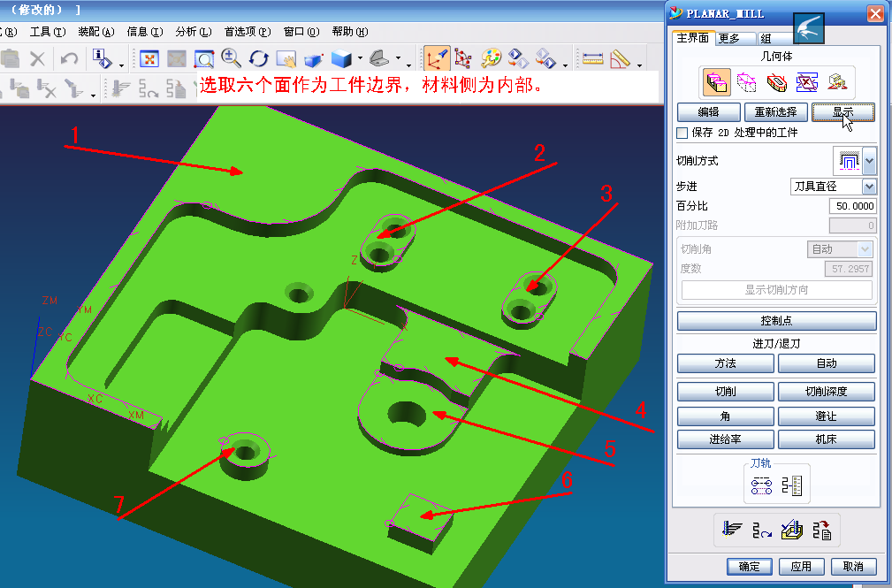The width and height of the screenshot is (892, 588).
Task: Click the tool path List icon
Action: (x=792, y=485)
